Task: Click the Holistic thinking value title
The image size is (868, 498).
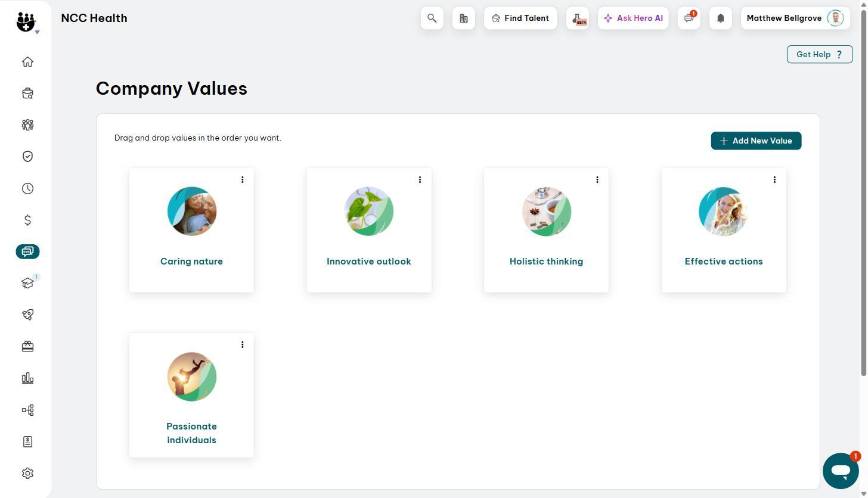Action: 546,262
